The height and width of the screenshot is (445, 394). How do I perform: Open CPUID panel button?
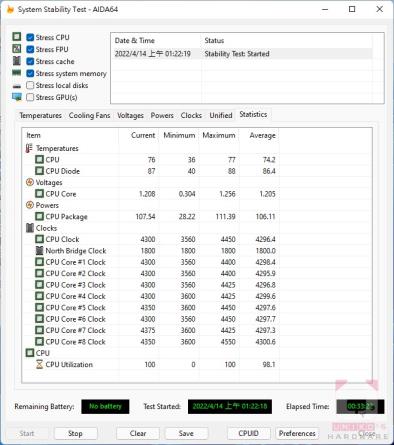(x=248, y=433)
